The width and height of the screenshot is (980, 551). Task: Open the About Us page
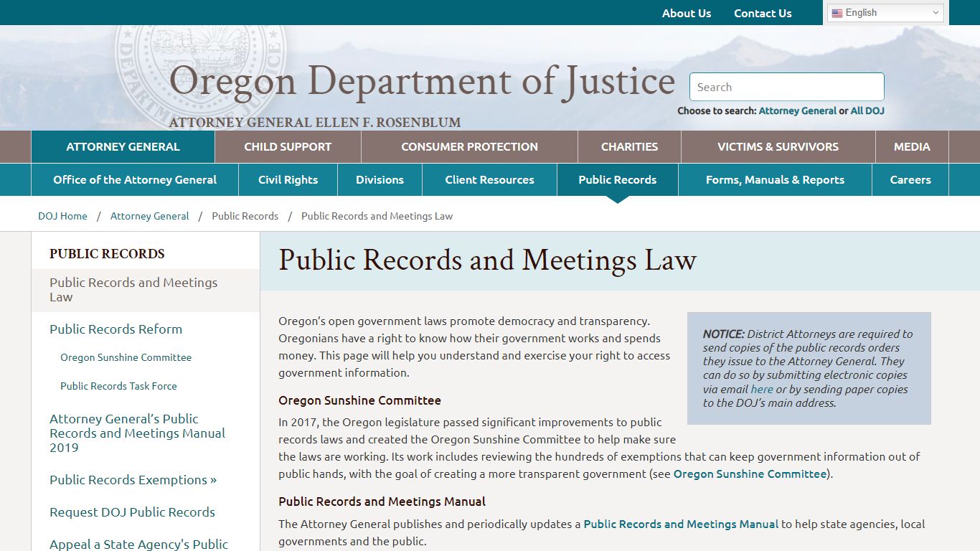[687, 13]
